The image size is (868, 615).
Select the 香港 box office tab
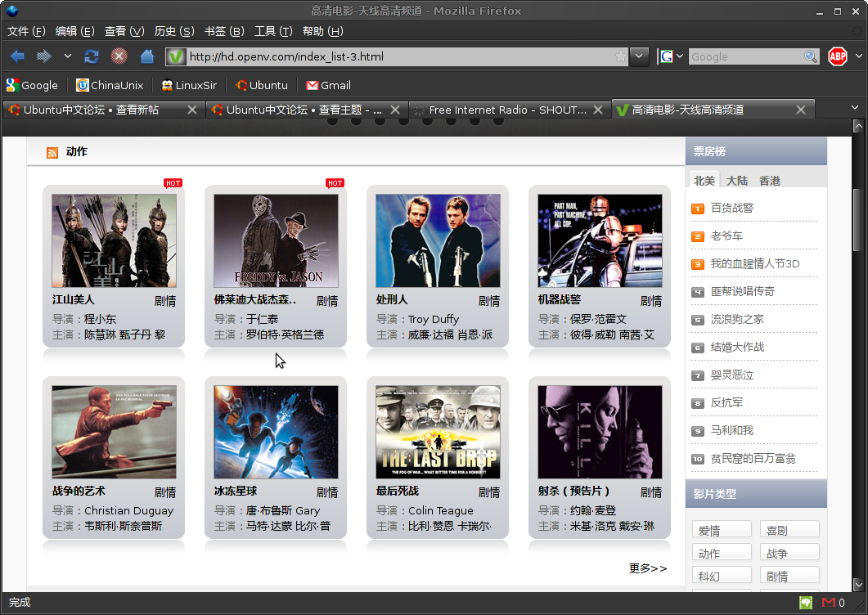point(770,181)
